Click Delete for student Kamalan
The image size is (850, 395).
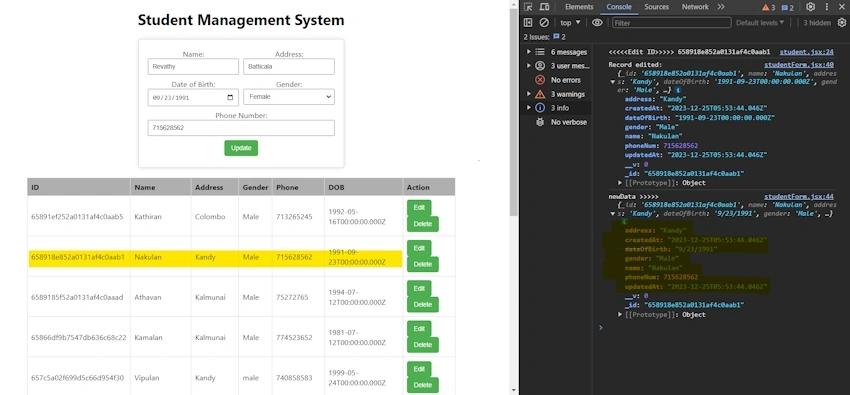pos(423,345)
